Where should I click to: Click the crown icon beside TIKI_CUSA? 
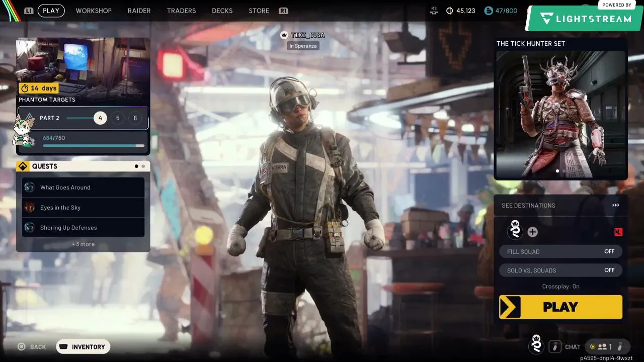pyautogui.click(x=284, y=35)
